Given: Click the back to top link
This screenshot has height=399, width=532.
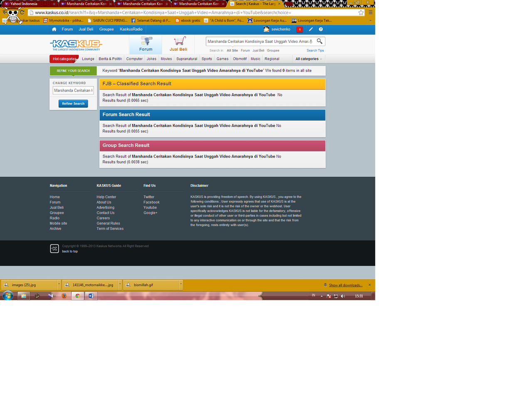Looking at the screenshot, I should click(70, 251).
